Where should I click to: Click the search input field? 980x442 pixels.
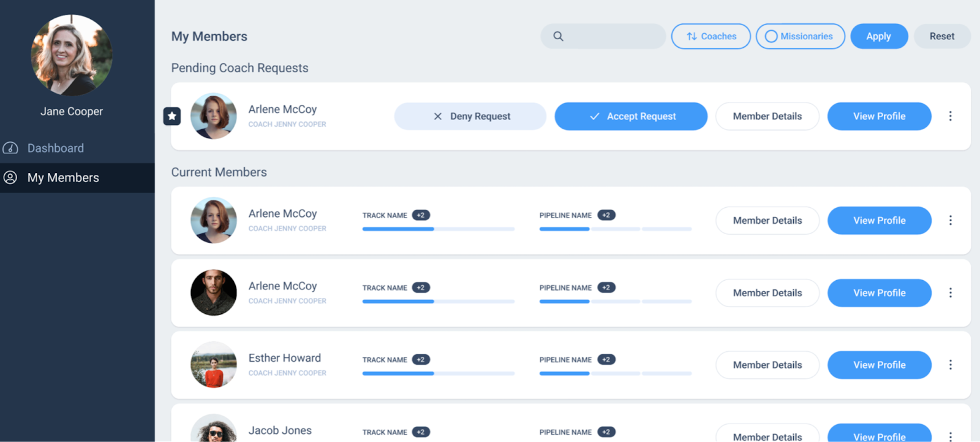(603, 36)
